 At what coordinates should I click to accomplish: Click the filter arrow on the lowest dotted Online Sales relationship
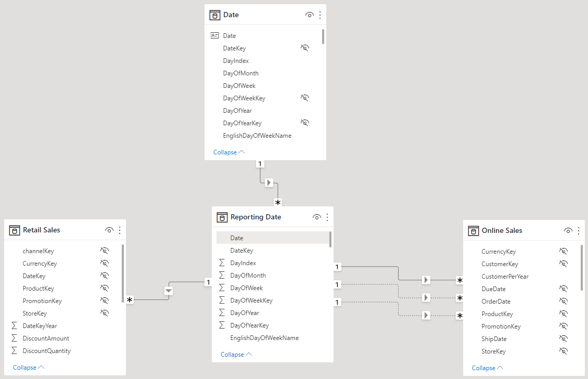coord(426,315)
